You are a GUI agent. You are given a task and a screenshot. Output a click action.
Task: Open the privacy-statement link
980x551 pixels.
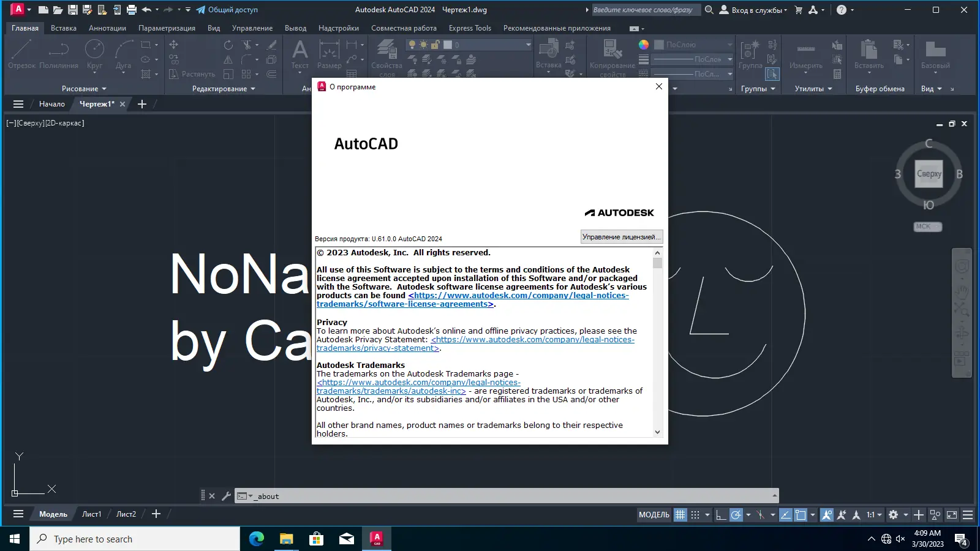[475, 343]
